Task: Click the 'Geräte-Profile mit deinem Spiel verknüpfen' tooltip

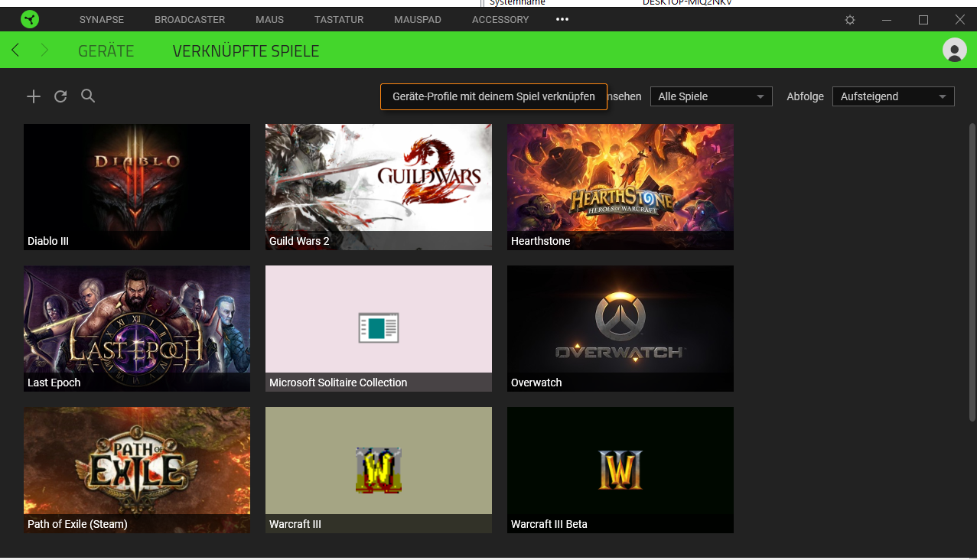Action: (493, 96)
